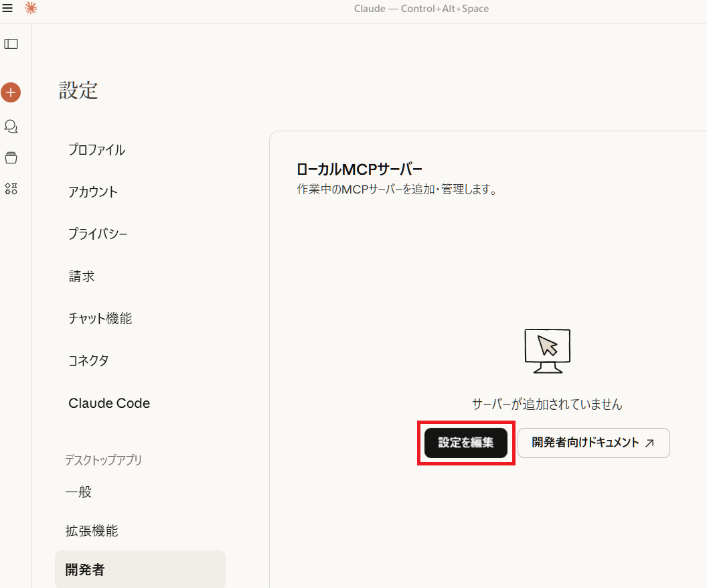Toggle the sidebar panel icon
The height and width of the screenshot is (588, 707).
point(11,44)
